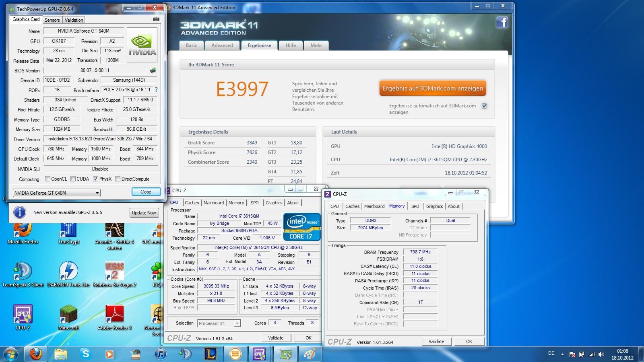Show hidden tray icons arrow
The height and width of the screenshot is (362, 644).
563,354
